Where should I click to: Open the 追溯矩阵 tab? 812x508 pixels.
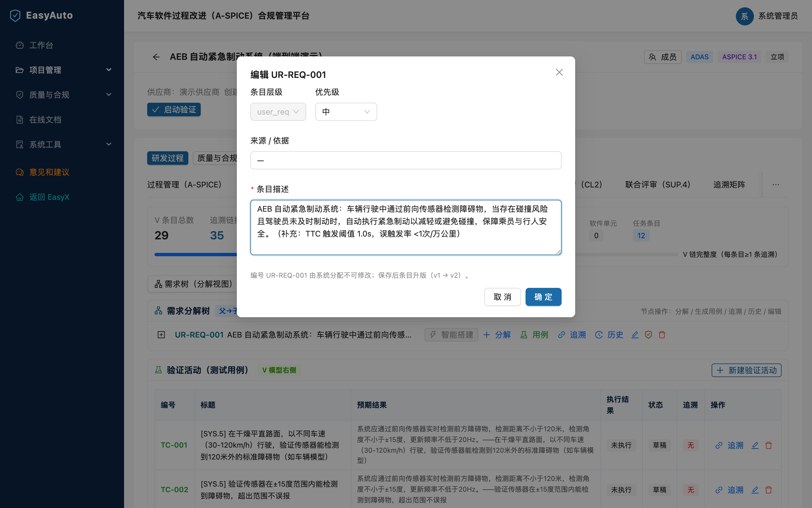click(x=729, y=185)
